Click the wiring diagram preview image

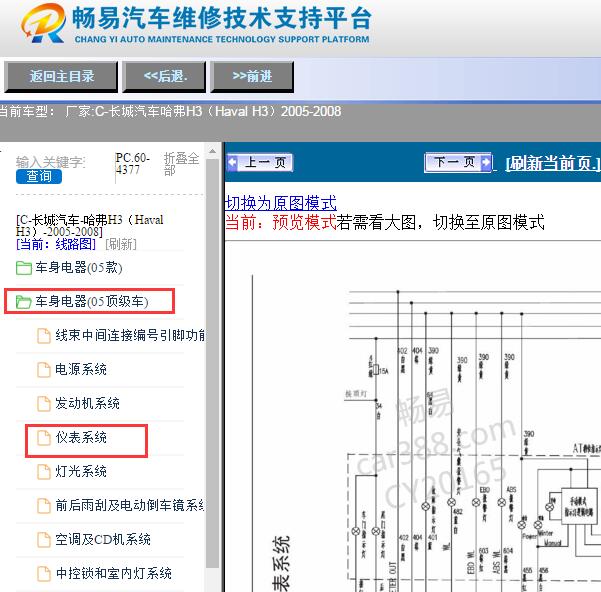point(413,417)
